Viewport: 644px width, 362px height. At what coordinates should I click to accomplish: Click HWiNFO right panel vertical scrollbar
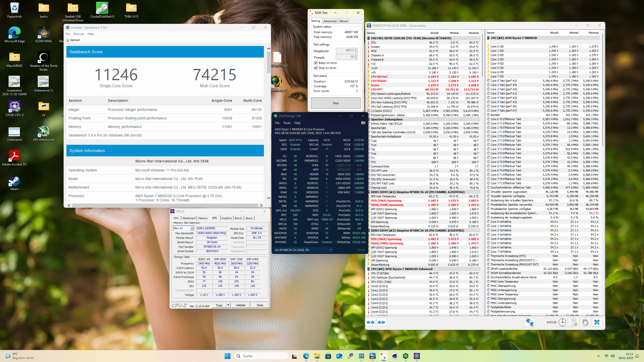(x=602, y=90)
